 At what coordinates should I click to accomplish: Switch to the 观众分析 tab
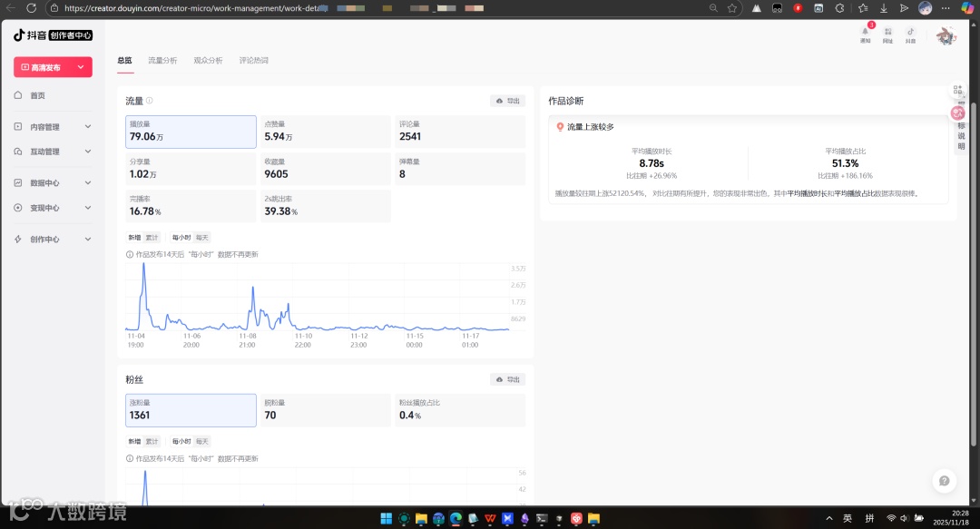tap(208, 61)
